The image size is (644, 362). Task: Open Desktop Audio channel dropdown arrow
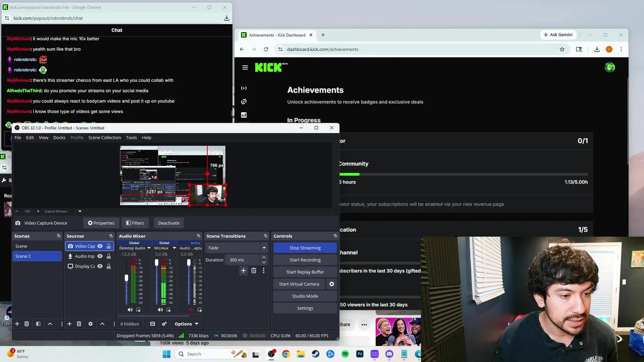pos(148,248)
